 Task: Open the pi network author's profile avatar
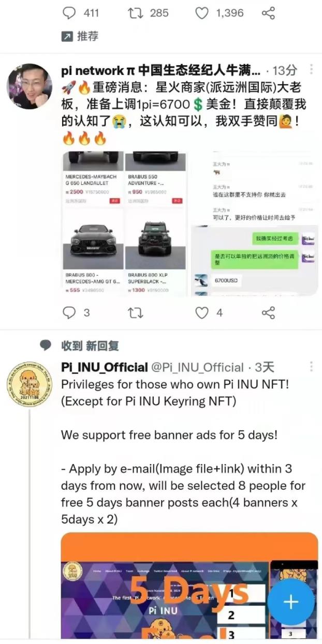click(x=29, y=86)
